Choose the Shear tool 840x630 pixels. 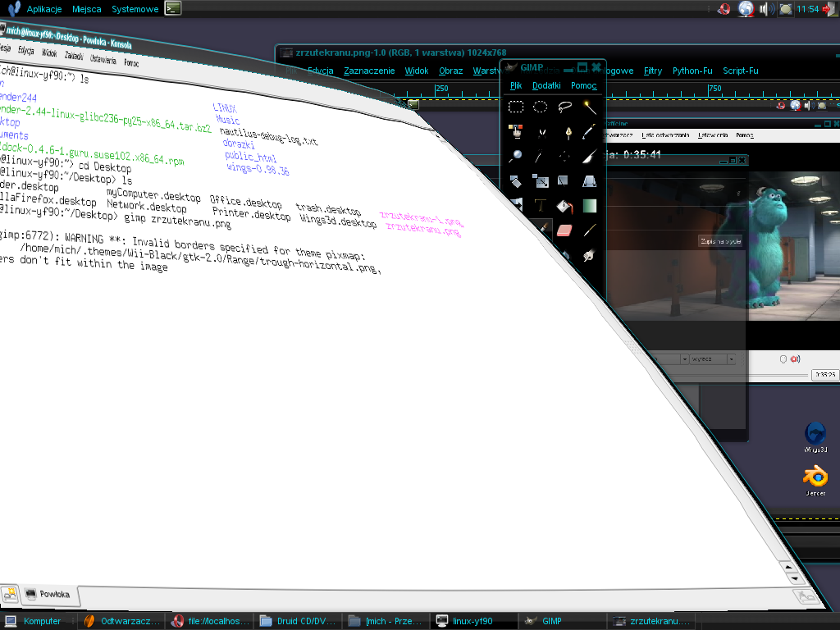(x=563, y=181)
